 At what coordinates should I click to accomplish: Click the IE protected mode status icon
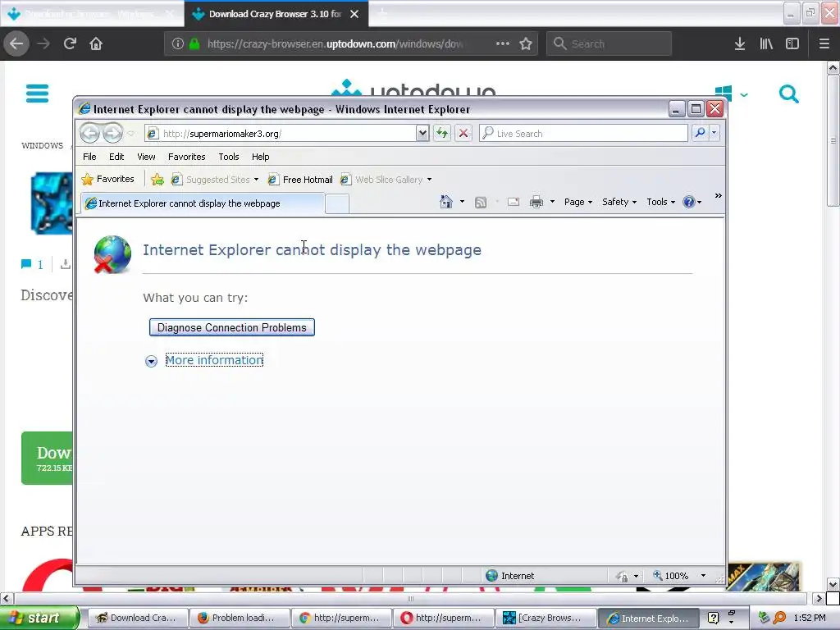tap(622, 576)
